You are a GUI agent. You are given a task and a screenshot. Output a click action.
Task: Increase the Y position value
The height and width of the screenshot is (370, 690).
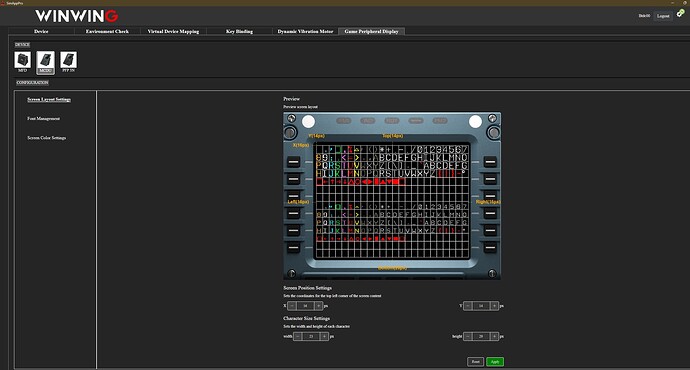495,305
